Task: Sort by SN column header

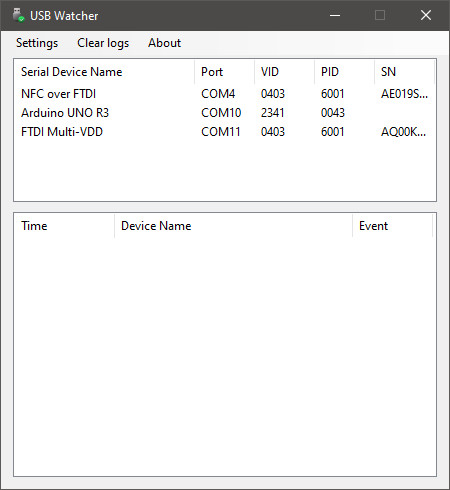Action: [x=404, y=72]
